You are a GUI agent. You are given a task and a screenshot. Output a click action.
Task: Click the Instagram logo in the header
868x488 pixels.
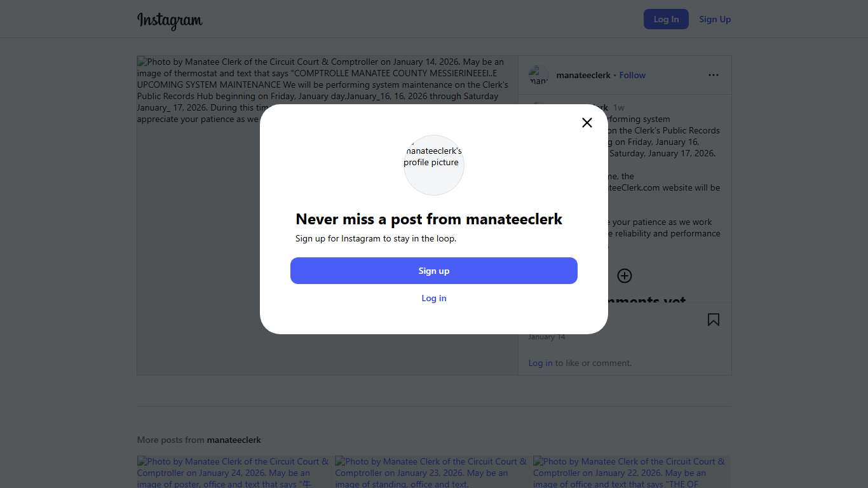[170, 20]
